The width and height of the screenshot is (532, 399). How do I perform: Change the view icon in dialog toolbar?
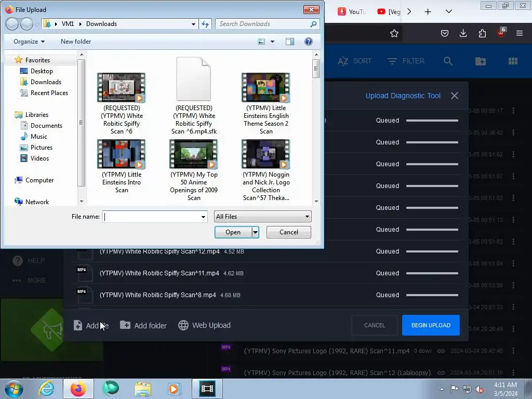click(261, 42)
